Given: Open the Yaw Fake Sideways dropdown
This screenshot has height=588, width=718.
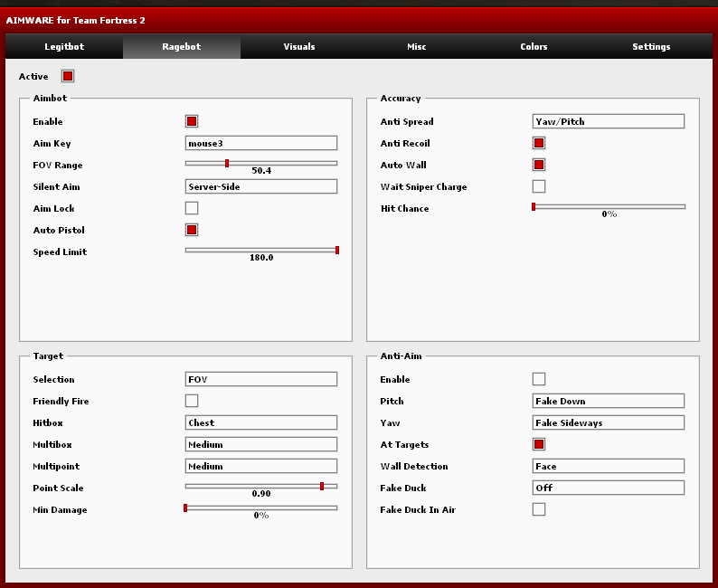Looking at the screenshot, I should coord(609,422).
